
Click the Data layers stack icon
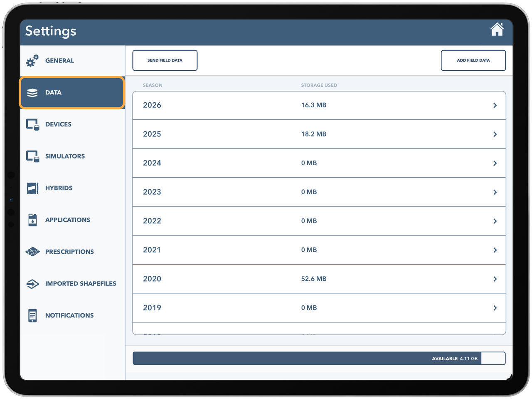pyautogui.click(x=32, y=93)
